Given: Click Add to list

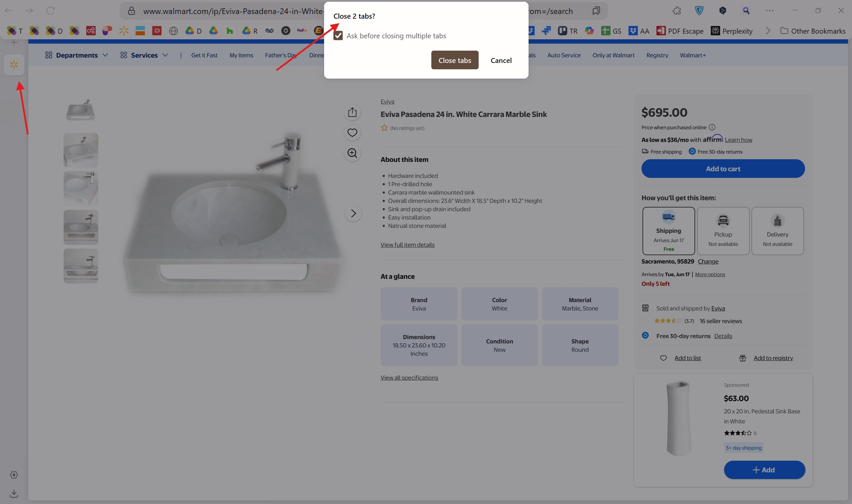Looking at the screenshot, I should tap(687, 358).
